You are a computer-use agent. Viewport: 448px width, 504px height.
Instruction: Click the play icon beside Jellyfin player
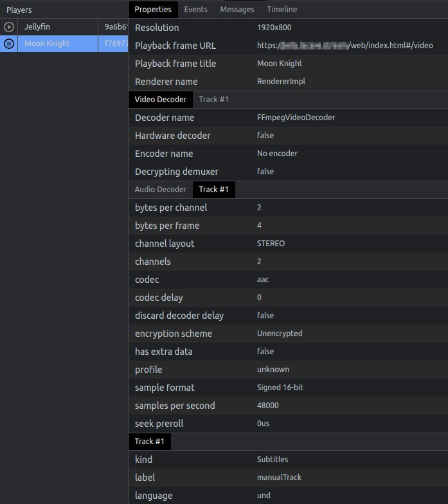(x=9, y=27)
